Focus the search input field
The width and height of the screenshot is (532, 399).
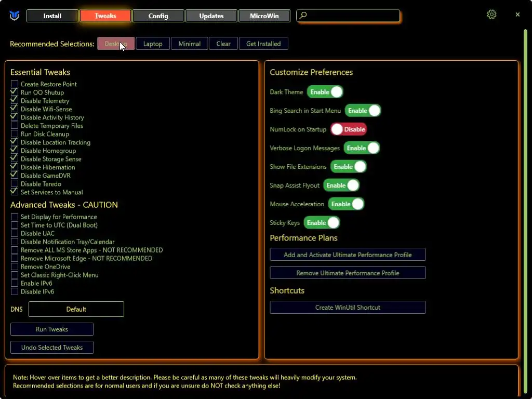pyautogui.click(x=348, y=16)
